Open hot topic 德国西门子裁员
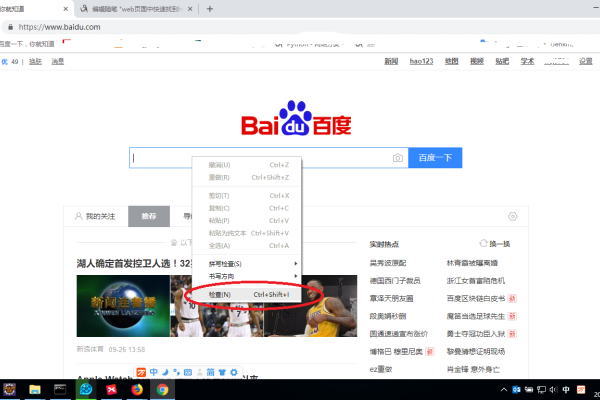 (x=395, y=281)
